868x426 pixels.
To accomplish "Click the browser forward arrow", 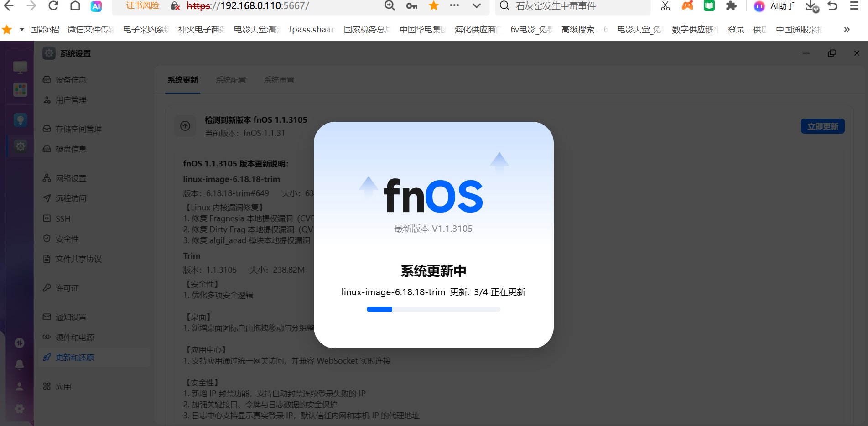I will (31, 6).
